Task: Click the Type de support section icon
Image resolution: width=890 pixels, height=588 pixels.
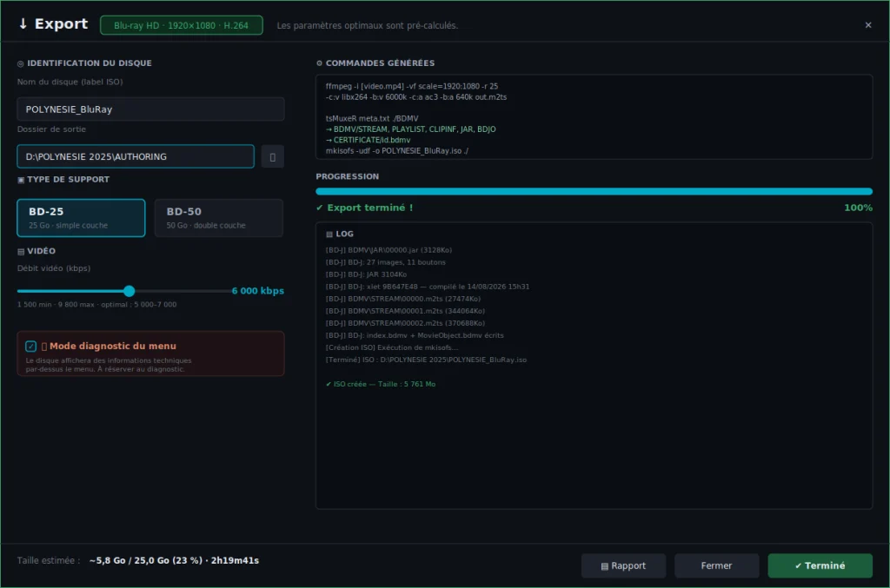Action: tap(21, 180)
